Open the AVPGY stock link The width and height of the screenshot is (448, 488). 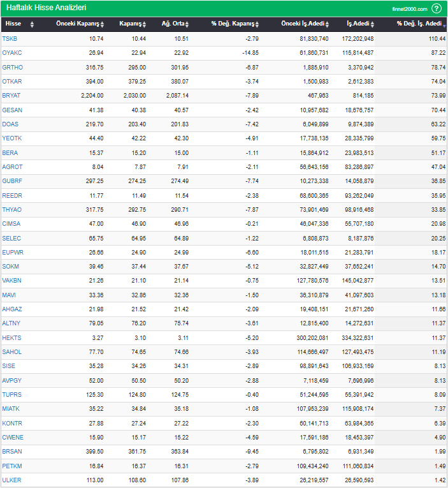click(12, 380)
